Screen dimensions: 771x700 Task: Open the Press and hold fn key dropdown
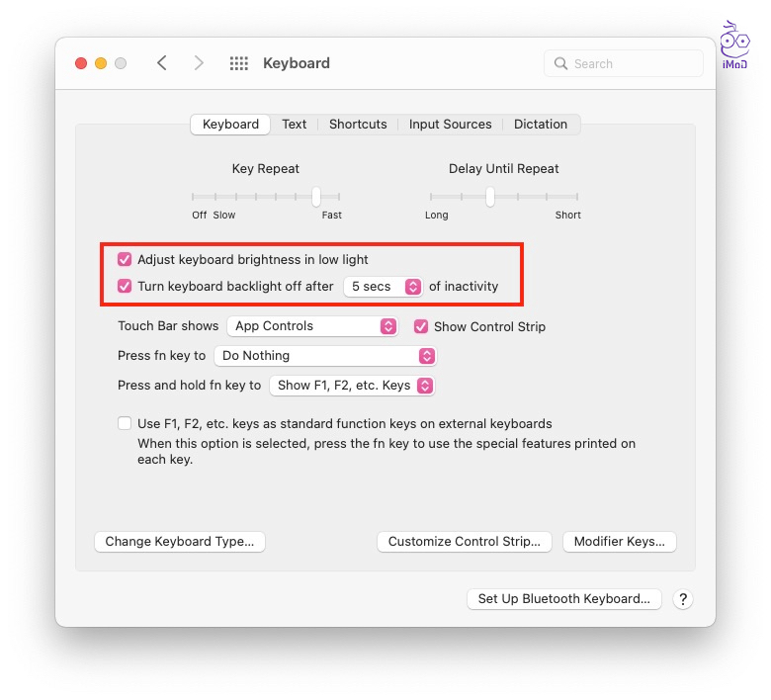(x=352, y=386)
